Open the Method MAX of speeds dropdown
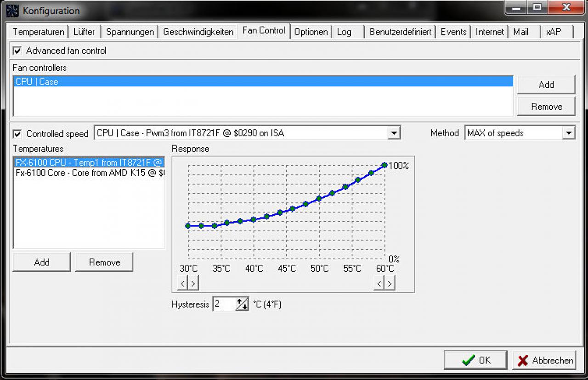588x380 pixels. (569, 133)
